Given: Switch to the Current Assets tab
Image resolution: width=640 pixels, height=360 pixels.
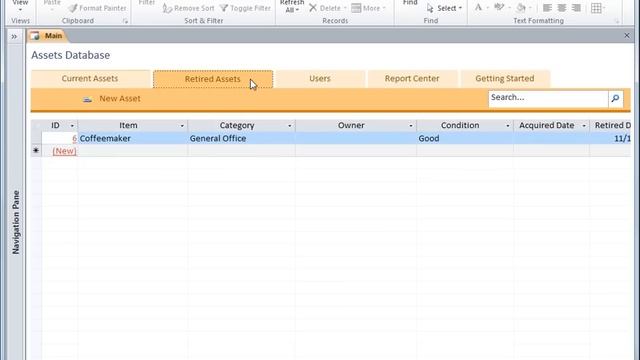Looking at the screenshot, I should [x=90, y=79].
